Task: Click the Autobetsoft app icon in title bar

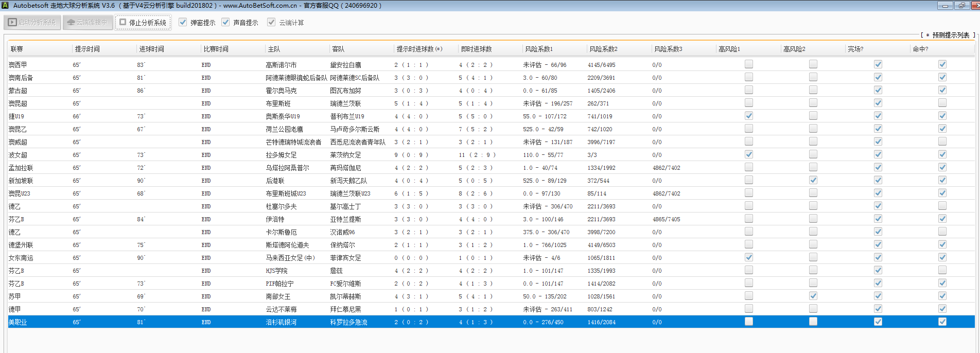Action: pos(5,5)
